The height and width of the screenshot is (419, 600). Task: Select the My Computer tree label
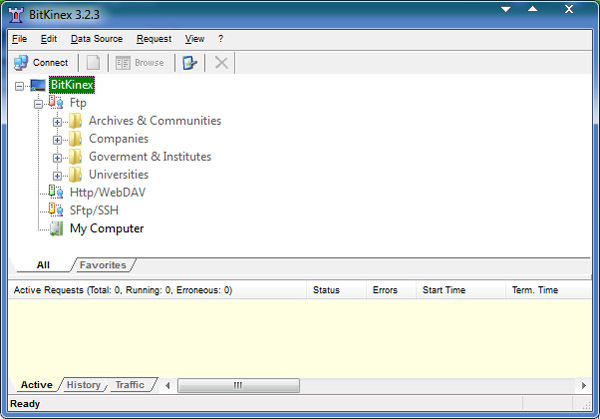107,228
